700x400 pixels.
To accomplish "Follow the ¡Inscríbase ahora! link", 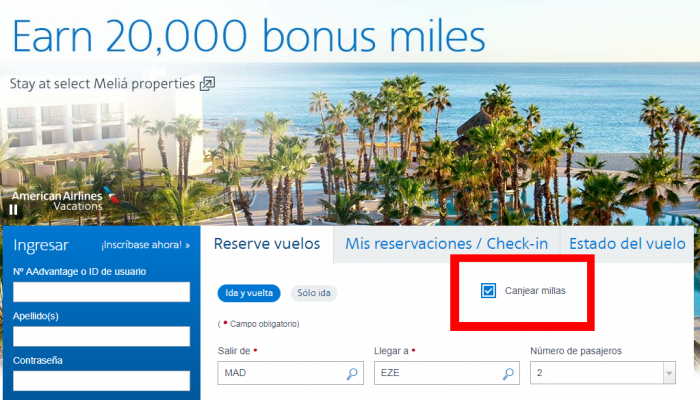I will pyautogui.click(x=146, y=245).
